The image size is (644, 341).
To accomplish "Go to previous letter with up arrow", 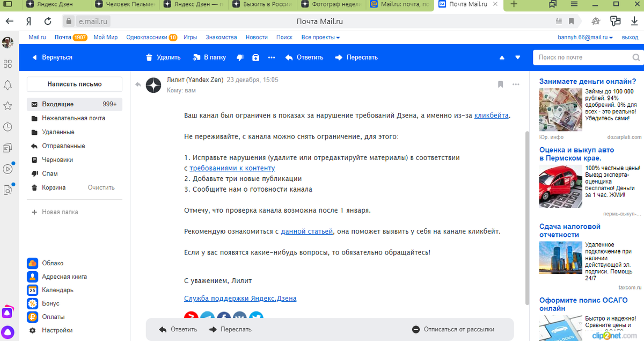I will pyautogui.click(x=502, y=57).
